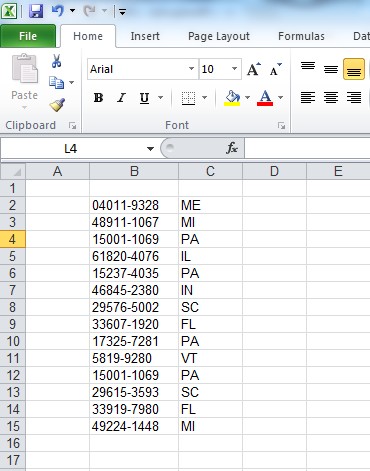Select column B header
This screenshot has height=471, width=370.
coord(134,171)
